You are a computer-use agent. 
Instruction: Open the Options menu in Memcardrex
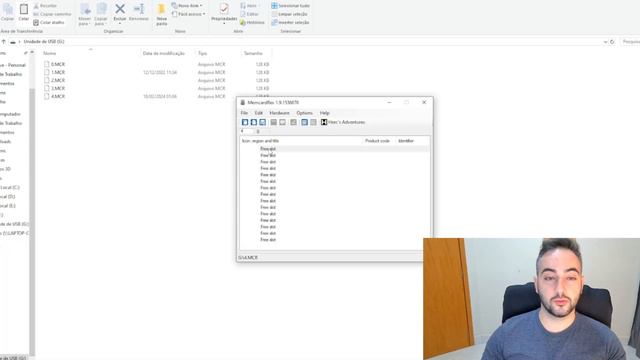coord(304,113)
